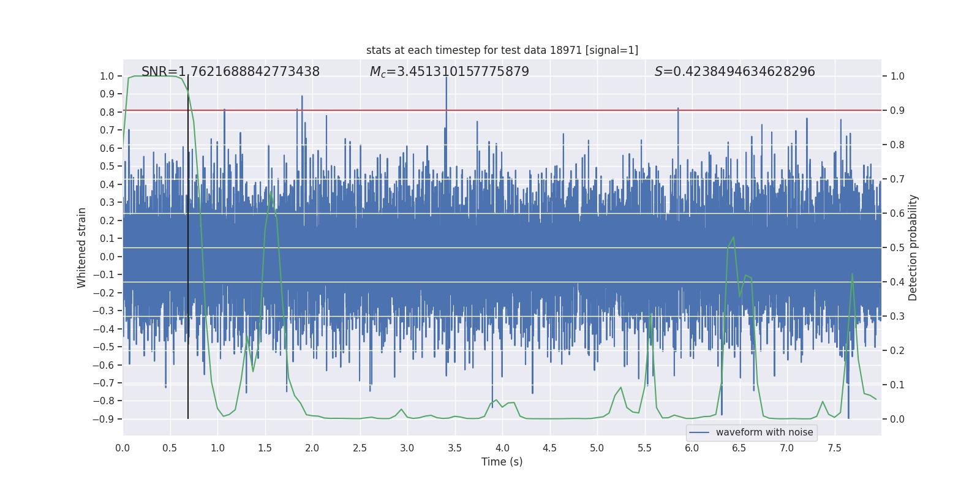Image resolution: width=980 pixels, height=490 pixels.
Task: Click the 7.5 tick on time axis
Action: 834,448
